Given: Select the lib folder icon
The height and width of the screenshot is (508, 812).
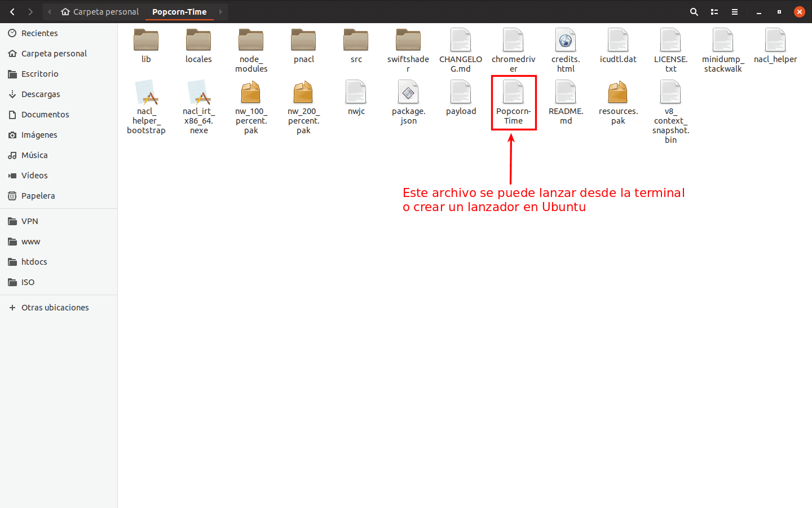Looking at the screenshot, I should [146, 40].
